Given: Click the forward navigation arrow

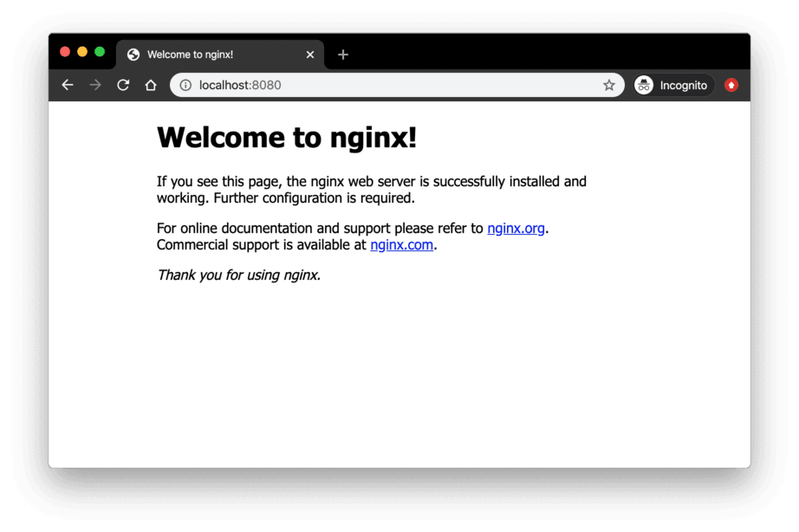Looking at the screenshot, I should pyautogui.click(x=94, y=84).
